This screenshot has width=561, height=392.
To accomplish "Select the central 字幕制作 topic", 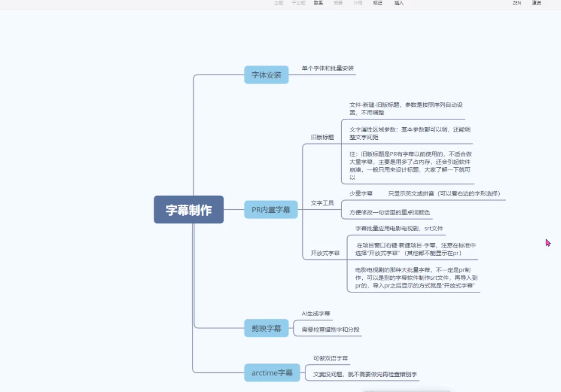I will click(189, 210).
